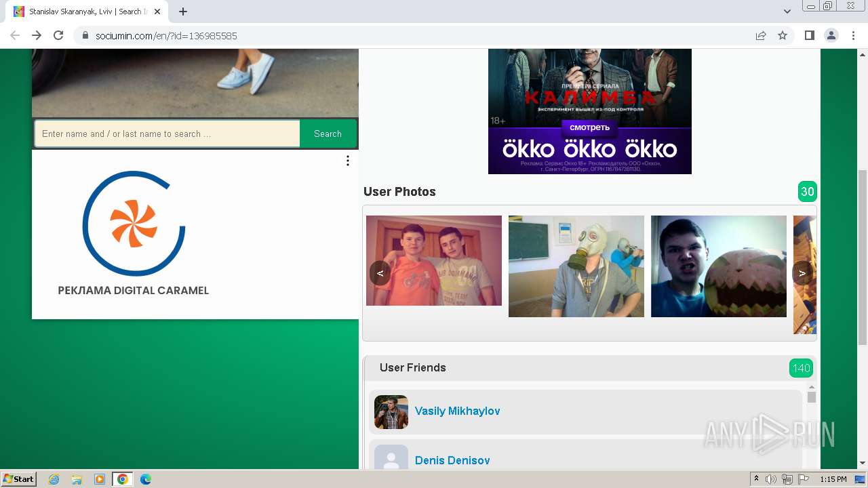Go back with the browser back arrow
The width and height of the screenshot is (868, 488).
coord(15,35)
